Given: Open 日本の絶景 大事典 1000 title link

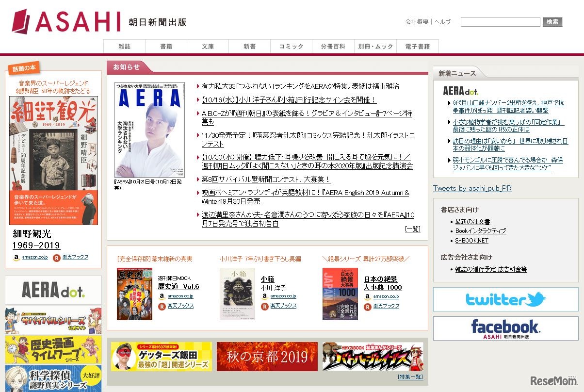Looking at the screenshot, I should [x=383, y=283].
